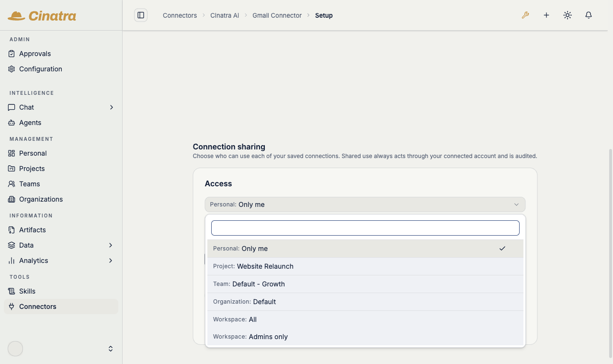The width and height of the screenshot is (613, 364).
Task: Select Project: Website Relaunch option
Action: 365,266
